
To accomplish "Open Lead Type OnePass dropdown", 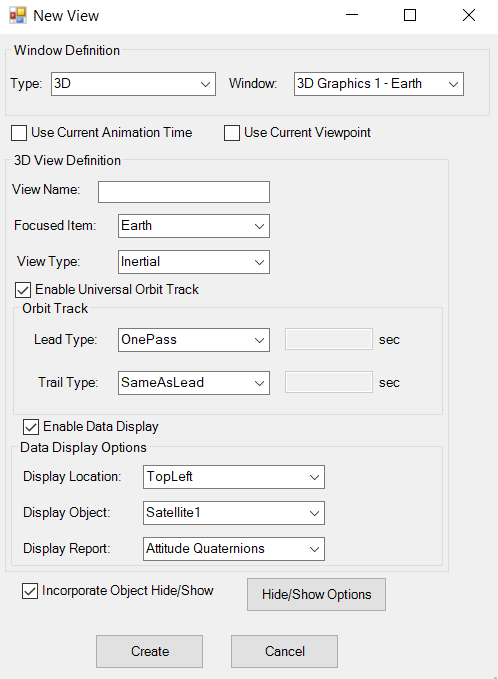I will click(194, 340).
